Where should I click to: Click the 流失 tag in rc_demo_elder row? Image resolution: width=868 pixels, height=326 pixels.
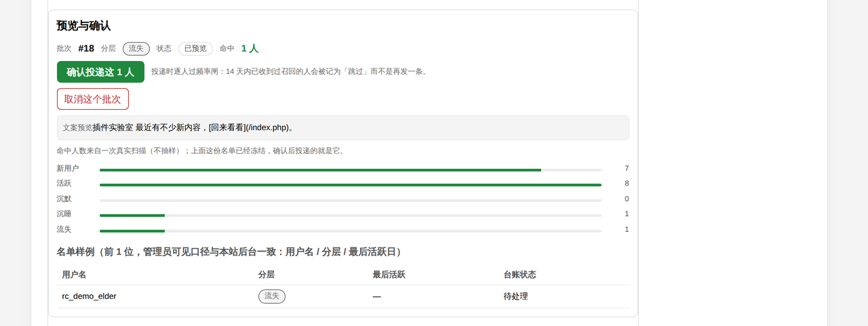[x=272, y=296]
